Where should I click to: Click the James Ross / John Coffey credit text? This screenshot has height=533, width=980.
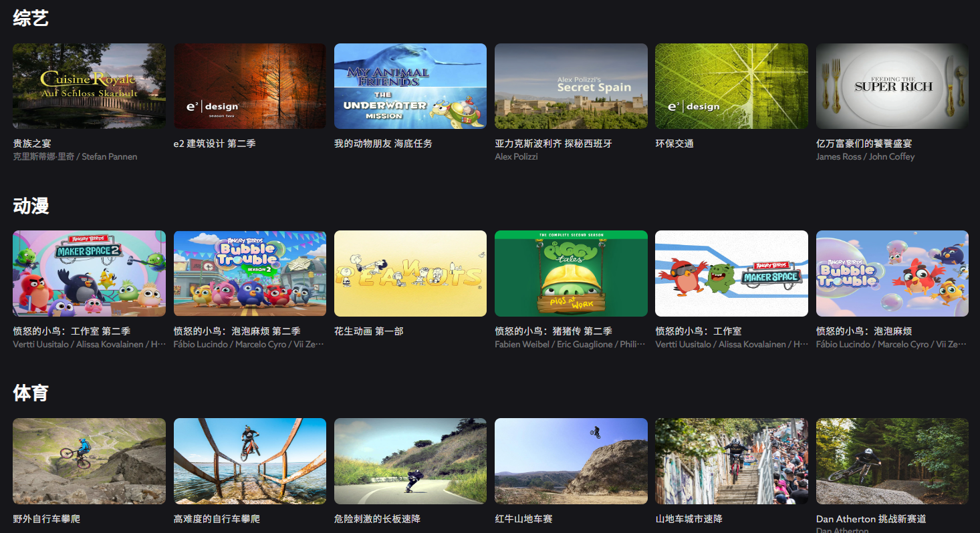865,157
